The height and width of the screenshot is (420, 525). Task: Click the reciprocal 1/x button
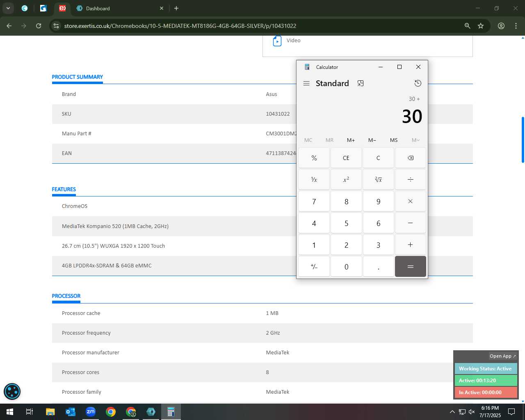(314, 180)
